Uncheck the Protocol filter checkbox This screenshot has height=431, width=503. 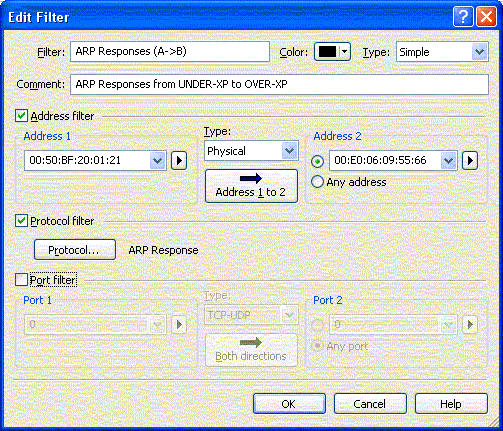pos(21,221)
